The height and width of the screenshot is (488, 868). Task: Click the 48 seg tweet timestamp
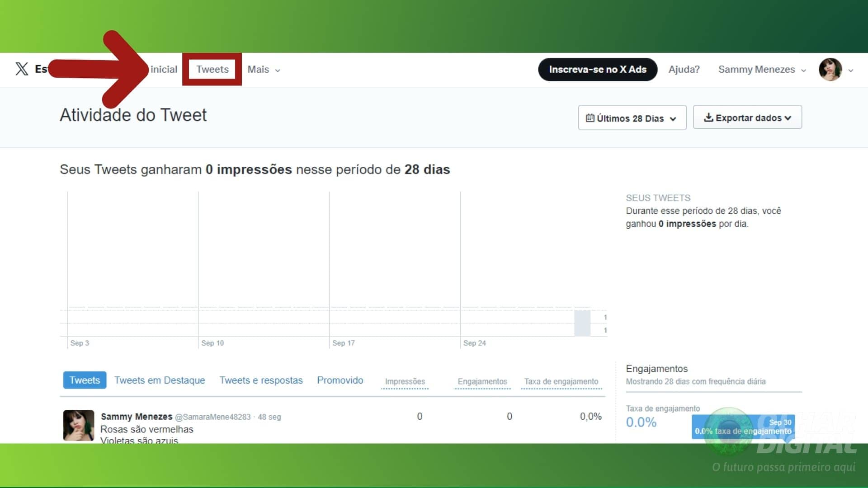click(x=269, y=417)
